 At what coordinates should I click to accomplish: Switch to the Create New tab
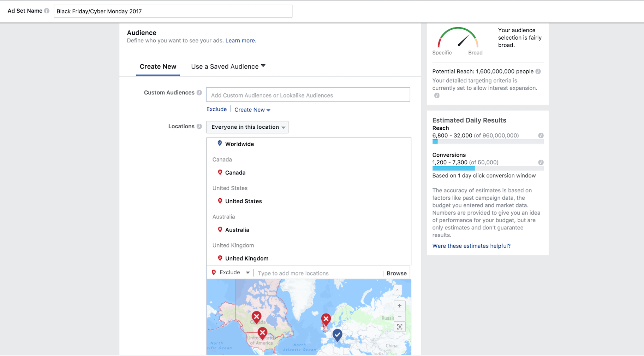tap(158, 66)
